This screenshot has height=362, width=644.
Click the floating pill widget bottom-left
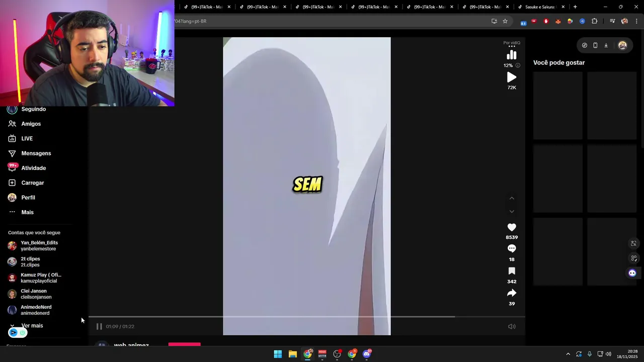tap(18, 333)
